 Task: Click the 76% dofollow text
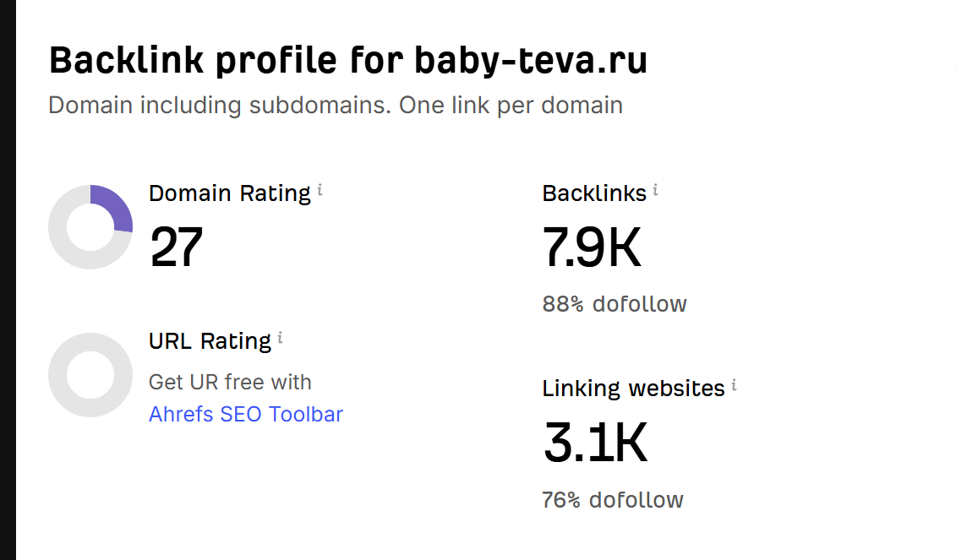[613, 500]
